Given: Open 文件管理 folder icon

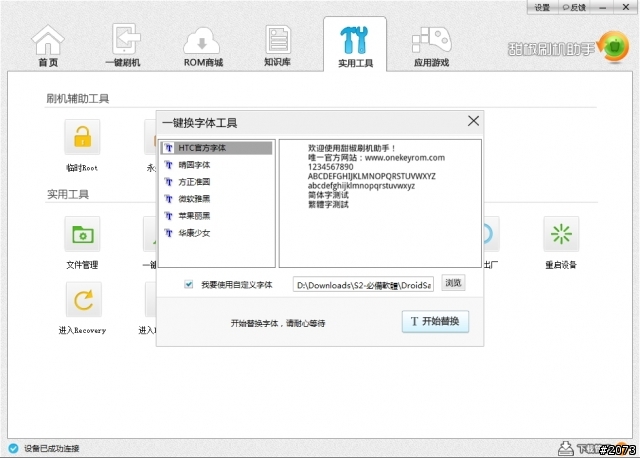Looking at the screenshot, I should [82, 234].
